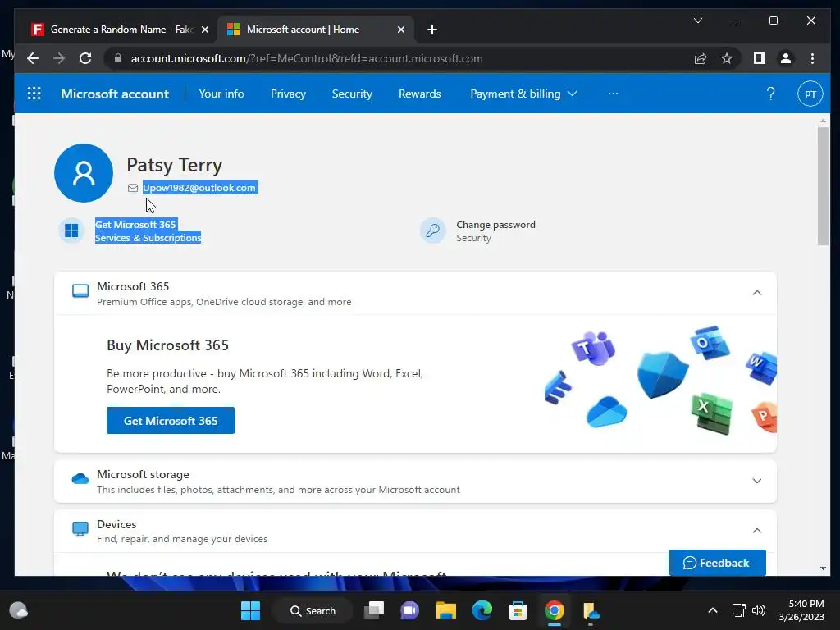Click the Chrome icon in the taskbar
840x630 pixels.
555,610
